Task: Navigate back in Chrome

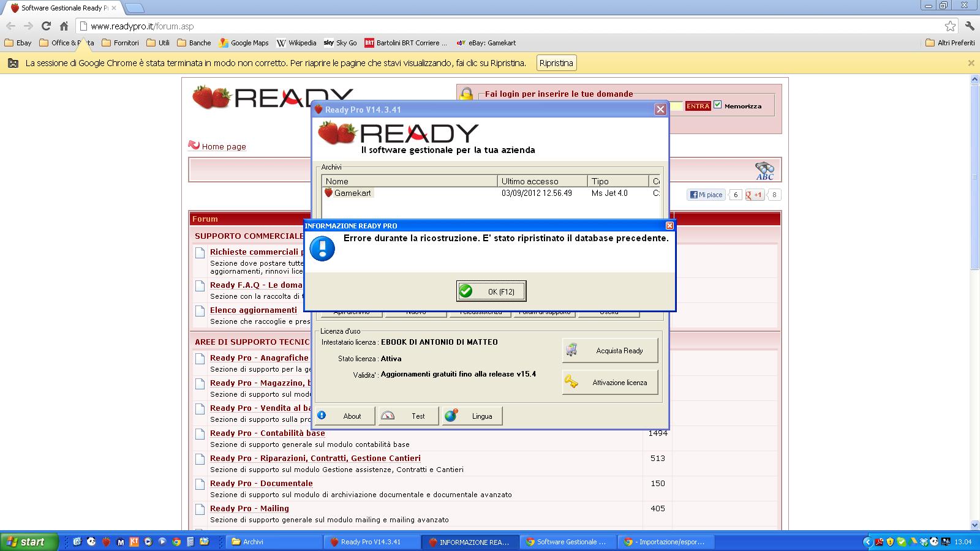Action: pyautogui.click(x=11, y=26)
